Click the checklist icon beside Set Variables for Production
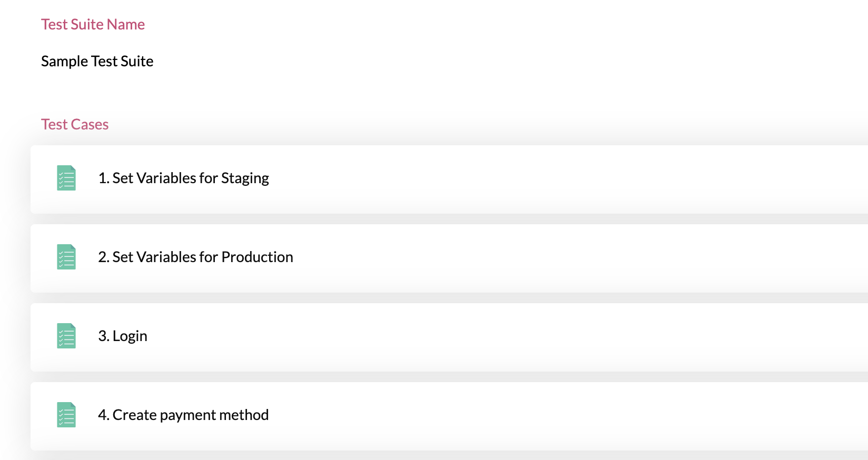The height and width of the screenshot is (460, 868). [x=66, y=257]
